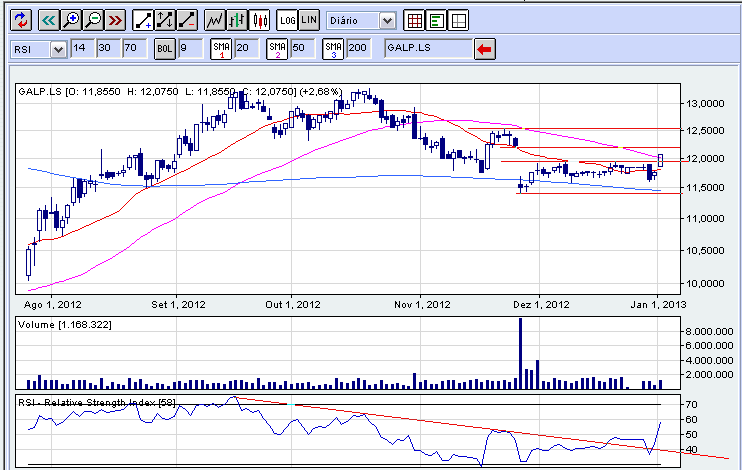Toggle the SMA 3 moving average
This screenshot has height=470, width=742.
pos(333,49)
